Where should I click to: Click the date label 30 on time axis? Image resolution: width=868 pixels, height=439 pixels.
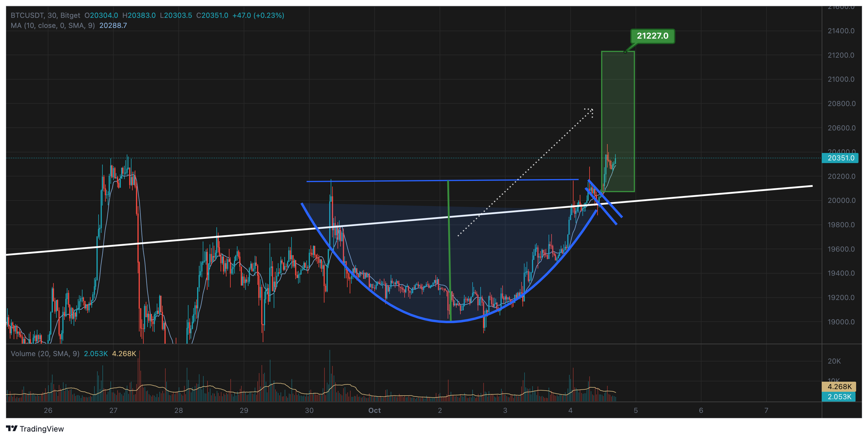[x=309, y=410]
